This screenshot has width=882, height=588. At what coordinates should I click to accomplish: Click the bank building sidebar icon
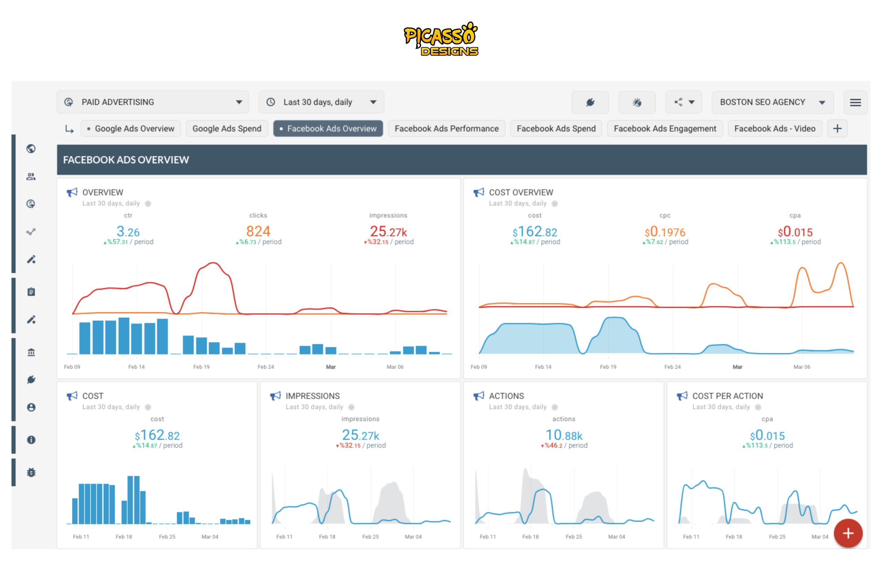(x=31, y=352)
